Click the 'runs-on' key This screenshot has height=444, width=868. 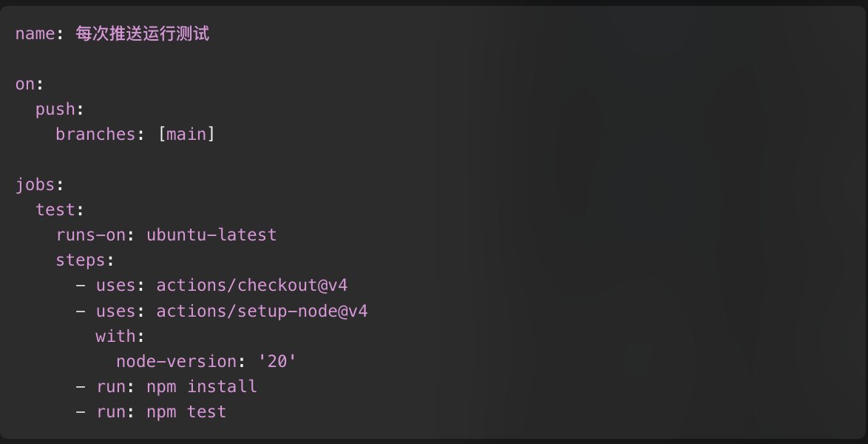(91, 235)
